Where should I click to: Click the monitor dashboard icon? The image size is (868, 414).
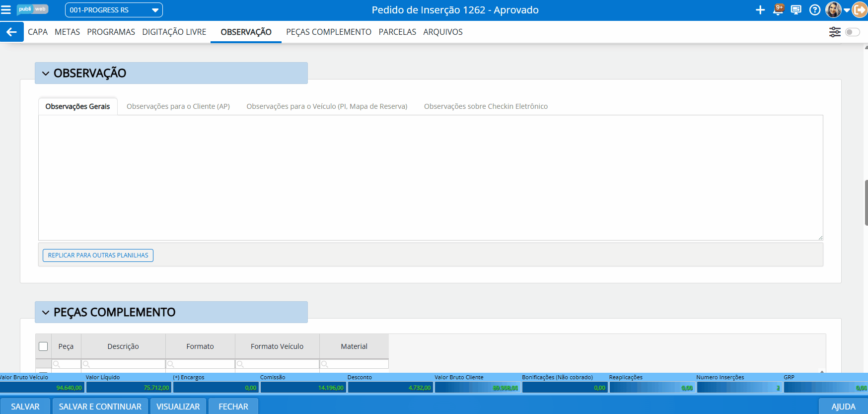pyautogui.click(x=796, y=10)
